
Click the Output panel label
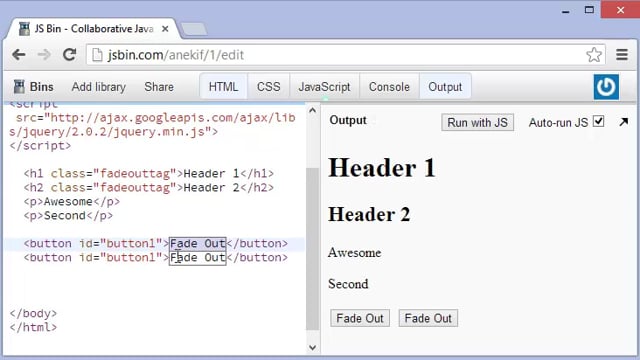(348, 120)
